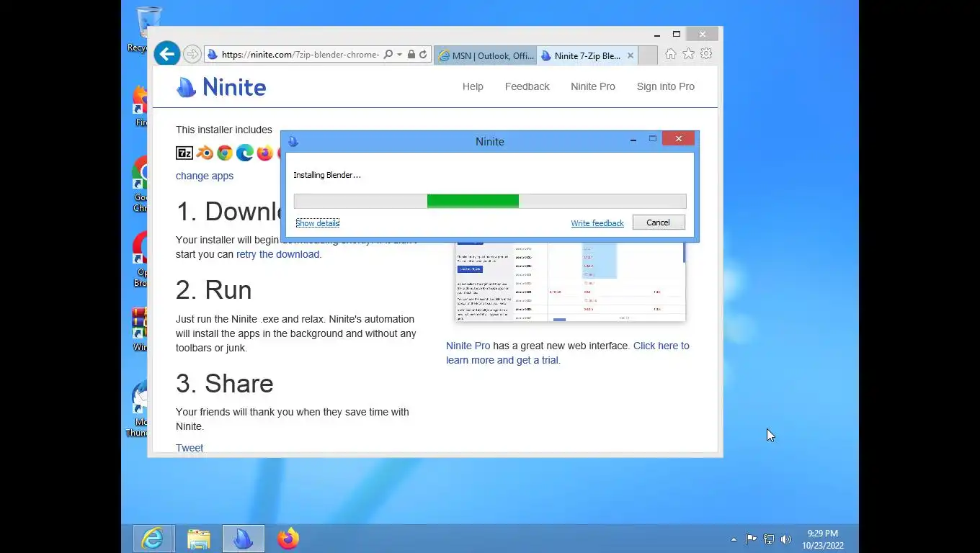This screenshot has height=553, width=980.
Task: Click the Tweet link
Action: [190, 448]
